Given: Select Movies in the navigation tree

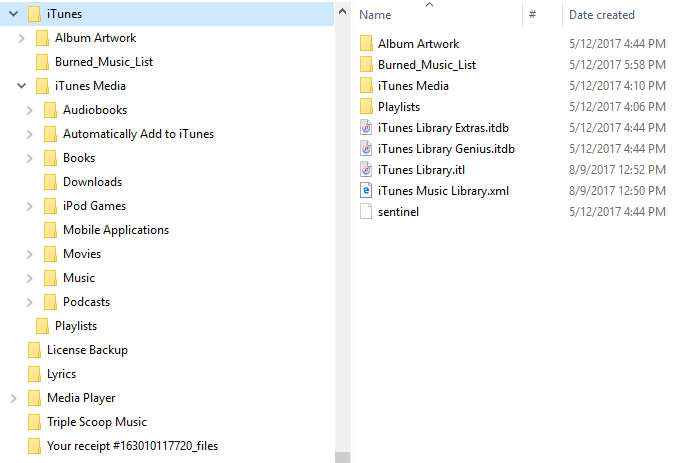Looking at the screenshot, I should [82, 254].
